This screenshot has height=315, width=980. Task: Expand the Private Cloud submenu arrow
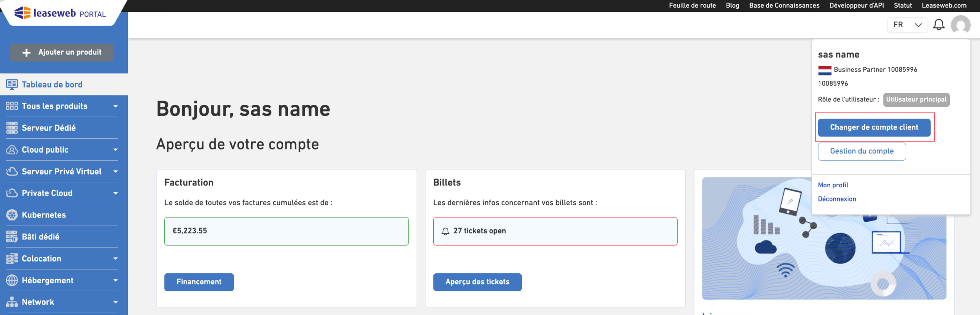pyautogui.click(x=115, y=193)
